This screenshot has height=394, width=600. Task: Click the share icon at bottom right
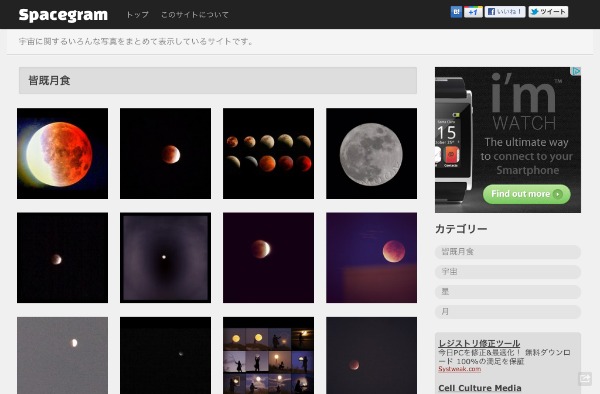tap(585, 378)
